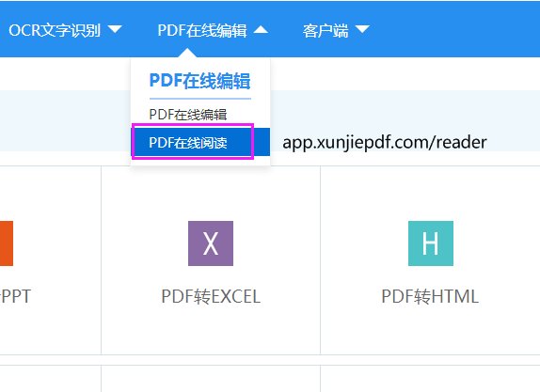The height and width of the screenshot is (392, 540).
Task: Click the app.xunjiepdf.com/reader text
Action: pyautogui.click(x=385, y=143)
